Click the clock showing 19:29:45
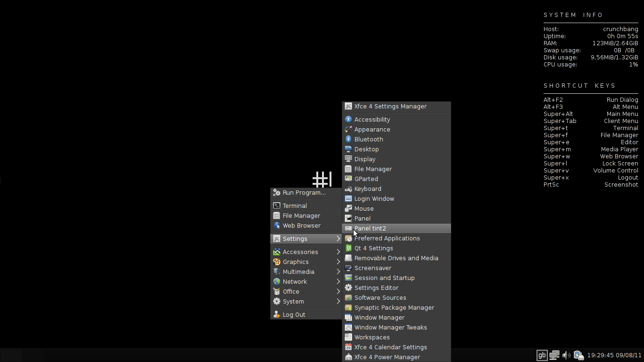Viewport: 644px width, 362px height. [603, 355]
